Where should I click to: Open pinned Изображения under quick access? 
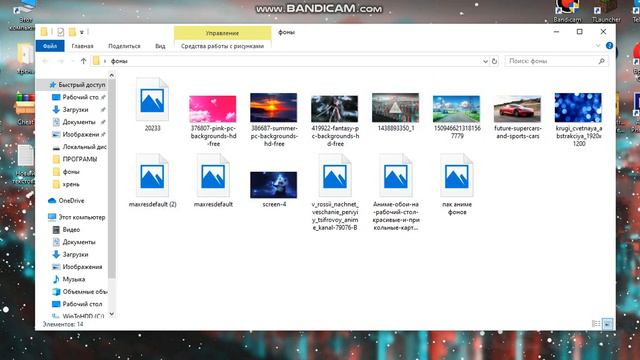click(80, 134)
